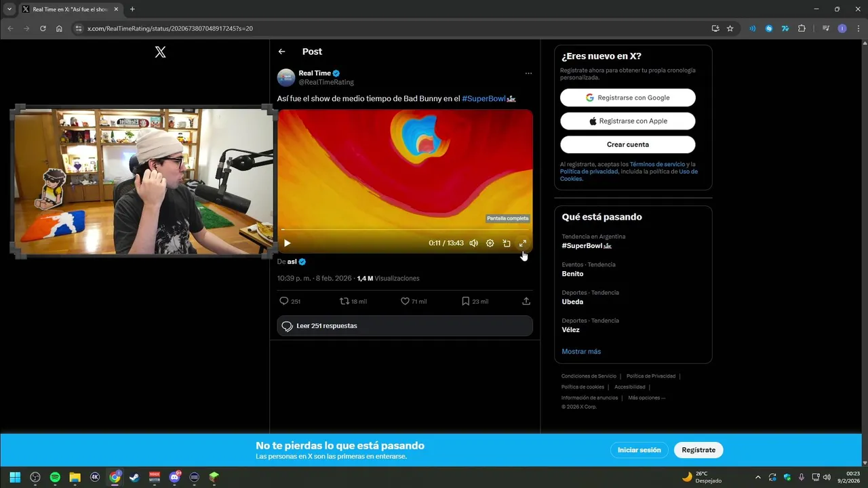868x488 pixels.
Task: Open File Explorer from taskbar
Action: pyautogui.click(x=75, y=477)
